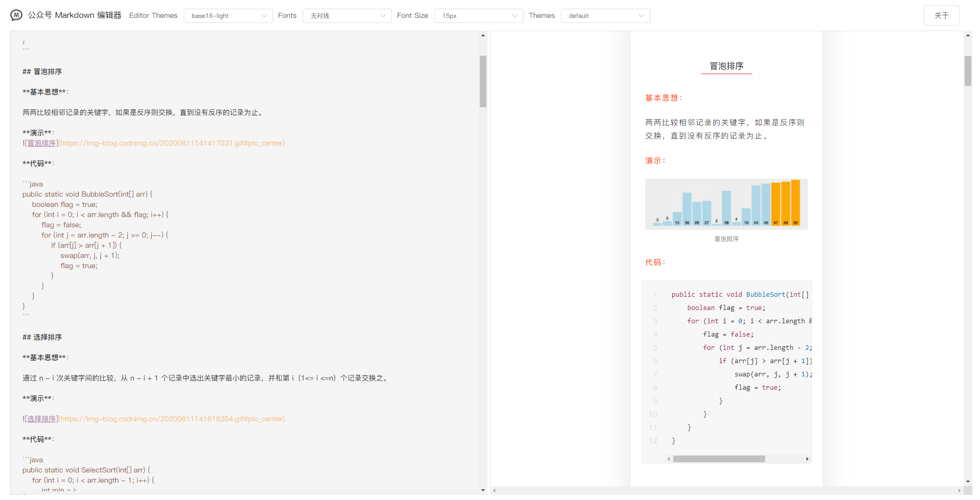Click the page scrollbar down arrow
This screenshot has height=500, width=980.
tap(968, 482)
